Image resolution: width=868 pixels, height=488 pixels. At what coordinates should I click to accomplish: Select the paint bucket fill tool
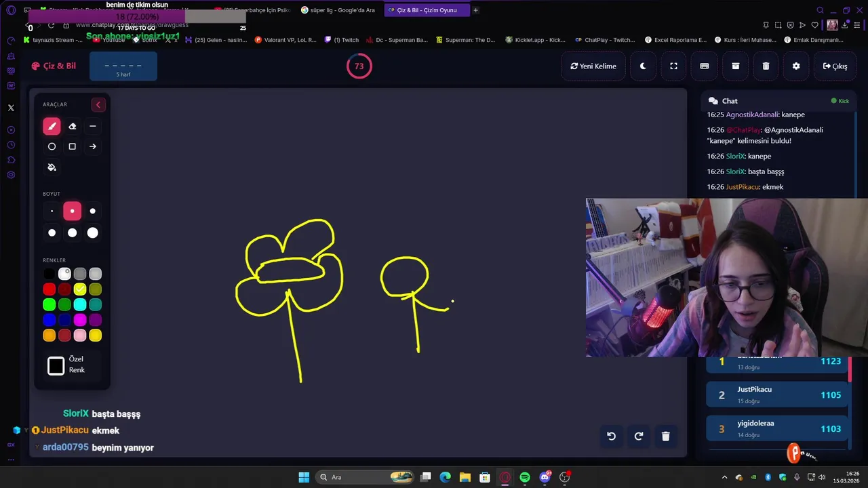pyautogui.click(x=52, y=167)
